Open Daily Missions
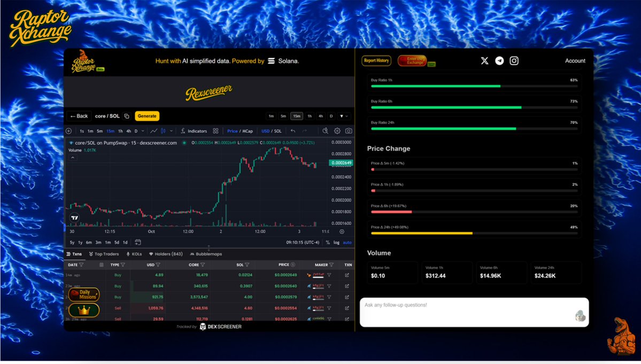641x364 pixels. point(84,295)
